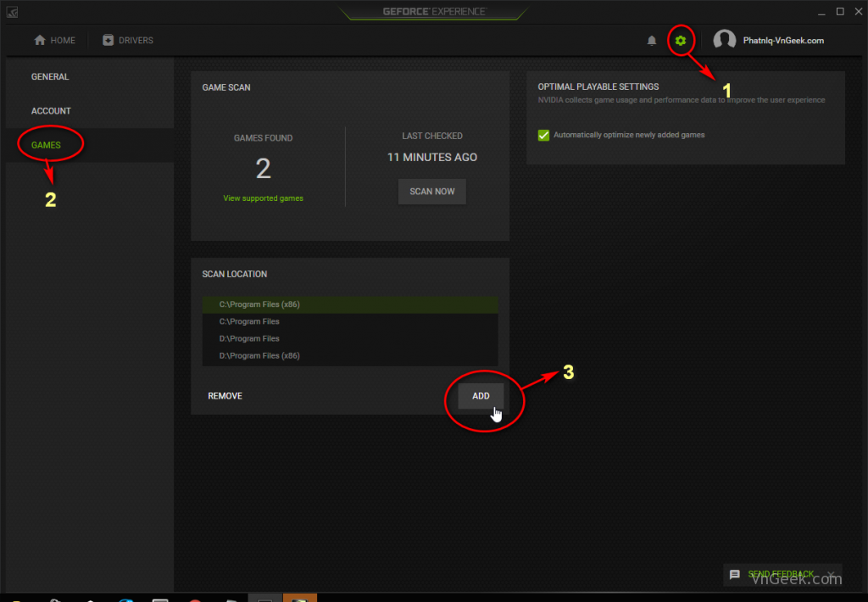Click the Phatnlq-VnGeek.com username
The width and height of the screenshot is (868, 602).
[x=783, y=41]
